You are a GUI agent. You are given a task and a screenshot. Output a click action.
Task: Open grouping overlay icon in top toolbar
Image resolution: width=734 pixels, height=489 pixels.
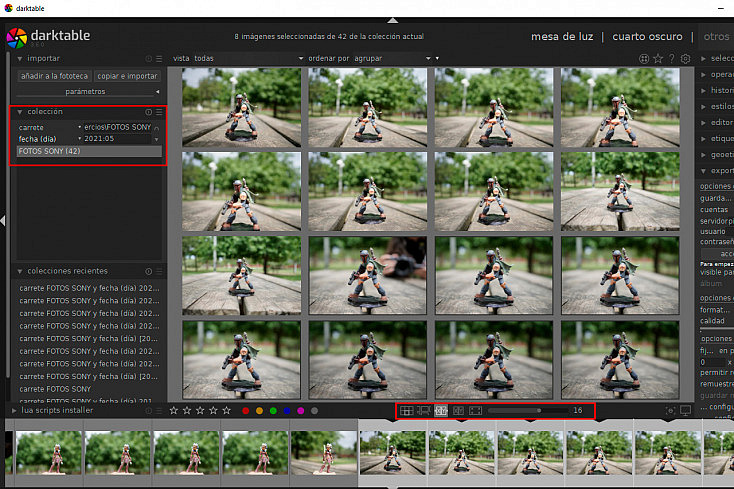(644, 58)
